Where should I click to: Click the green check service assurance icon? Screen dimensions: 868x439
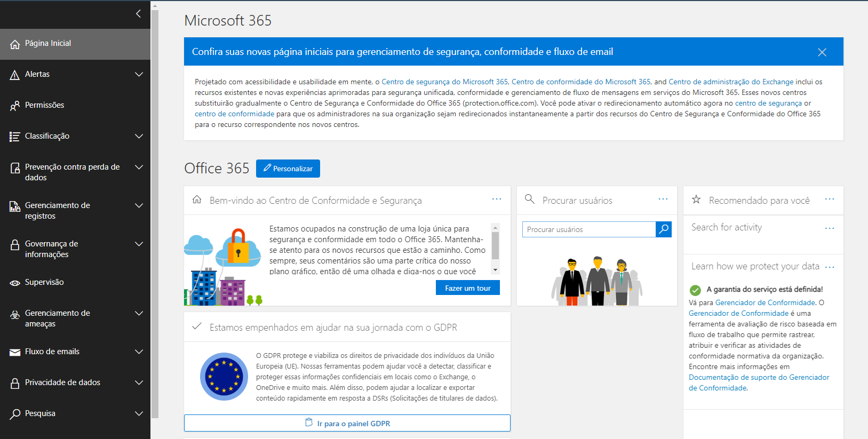(x=695, y=290)
